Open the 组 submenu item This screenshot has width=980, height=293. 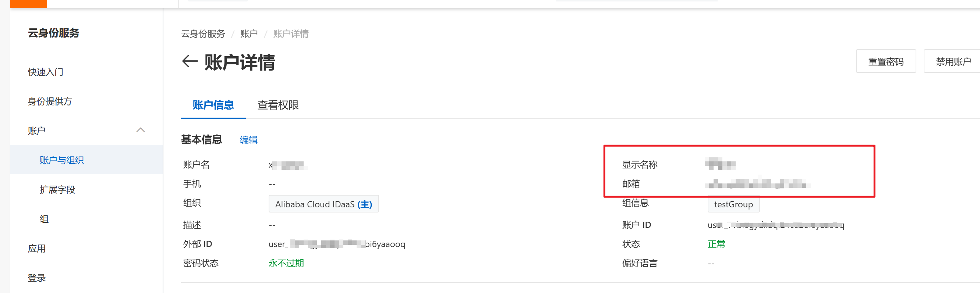tap(44, 219)
